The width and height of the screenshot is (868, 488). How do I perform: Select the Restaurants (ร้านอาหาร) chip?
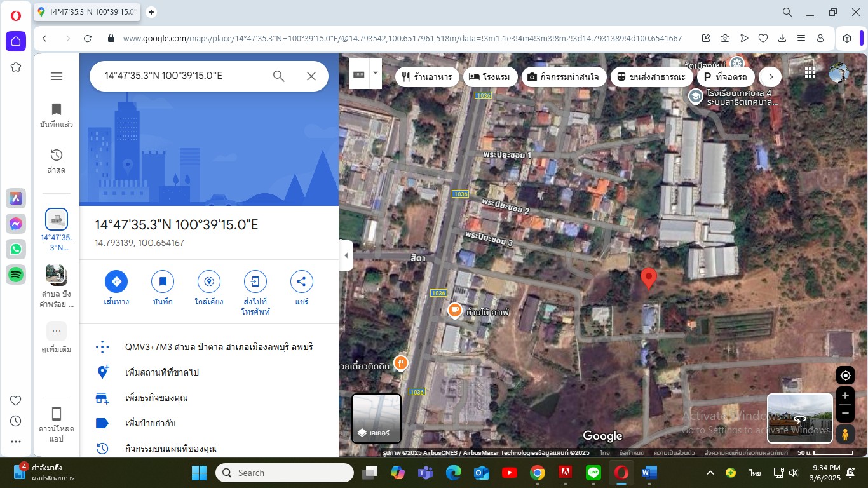pyautogui.click(x=426, y=77)
